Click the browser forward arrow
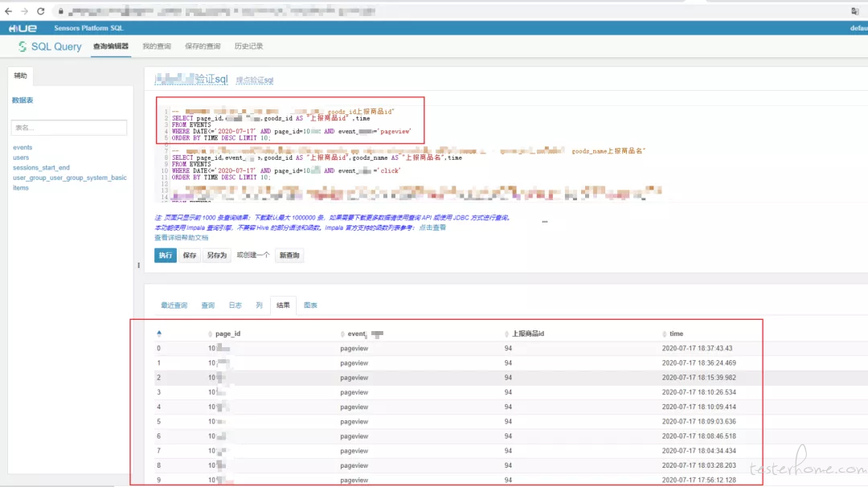This screenshot has width=868, height=487. pos(24,11)
